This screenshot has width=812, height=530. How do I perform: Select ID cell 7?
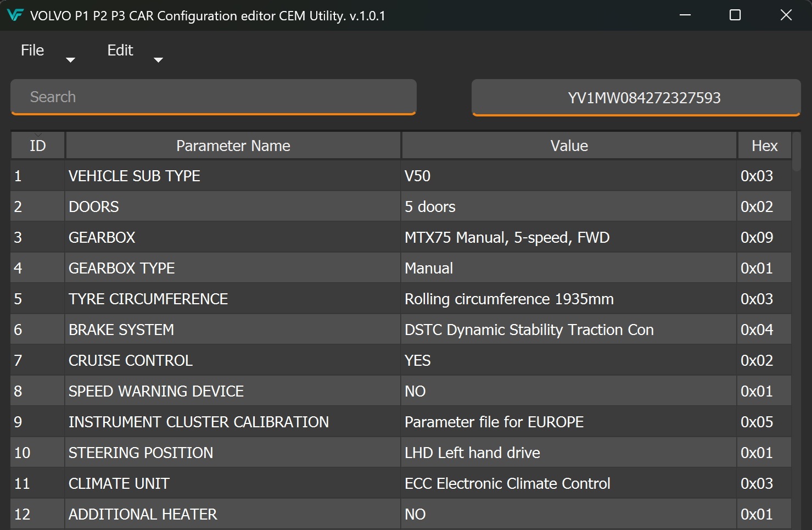coord(37,360)
